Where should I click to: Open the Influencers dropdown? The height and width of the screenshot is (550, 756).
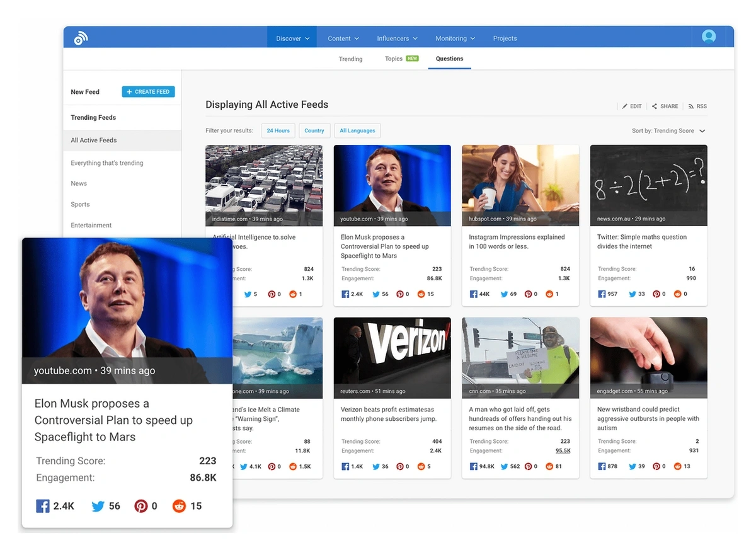(397, 38)
